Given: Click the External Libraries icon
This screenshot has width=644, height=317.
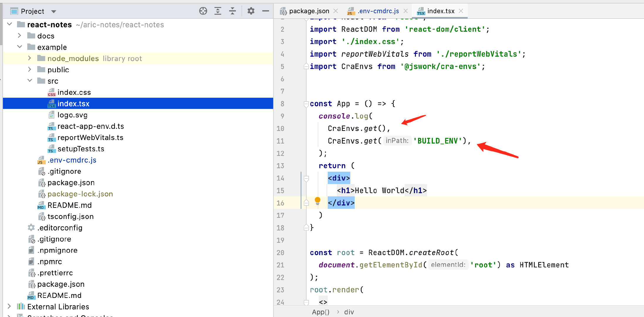Looking at the screenshot, I should pyautogui.click(x=21, y=306).
